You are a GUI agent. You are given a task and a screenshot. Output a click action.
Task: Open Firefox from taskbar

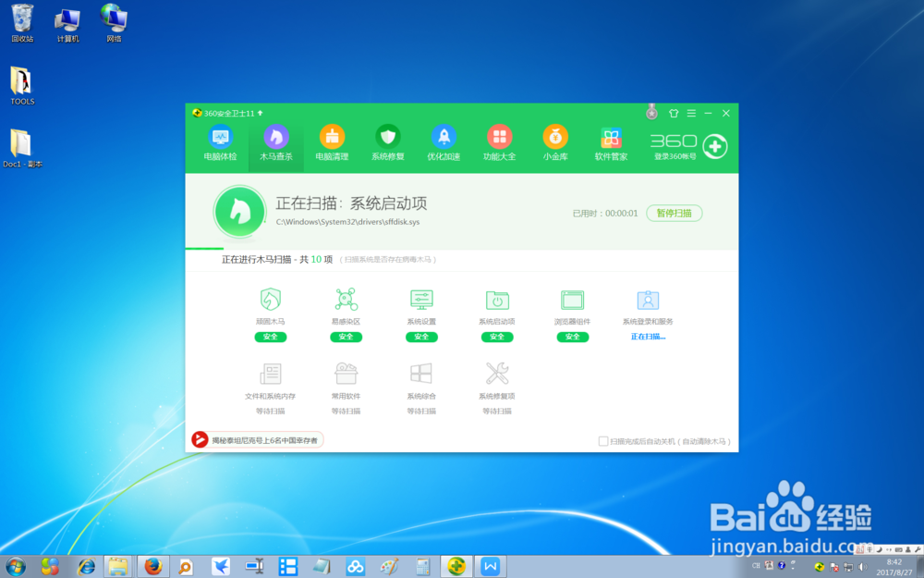point(153,567)
